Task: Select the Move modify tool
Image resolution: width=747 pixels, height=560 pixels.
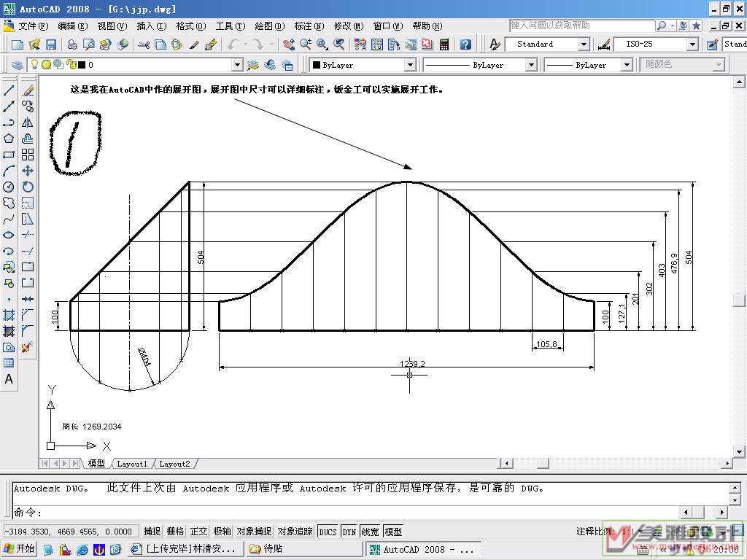Action: coord(28,171)
